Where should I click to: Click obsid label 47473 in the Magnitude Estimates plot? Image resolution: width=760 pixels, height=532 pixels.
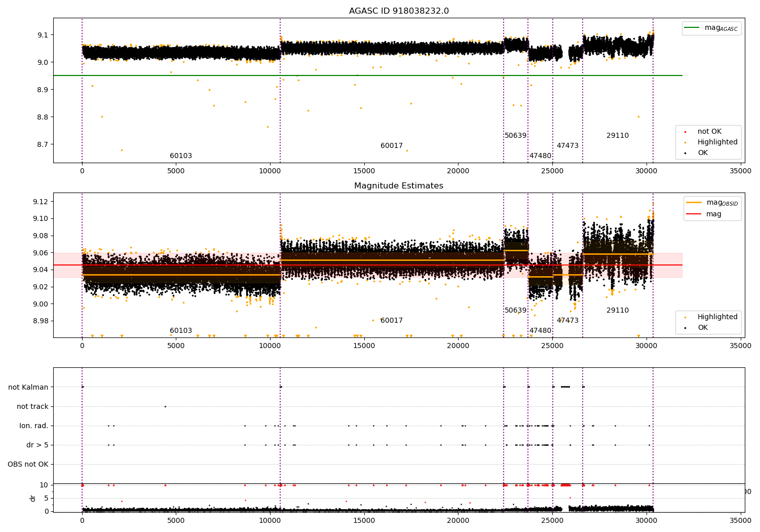(567, 321)
